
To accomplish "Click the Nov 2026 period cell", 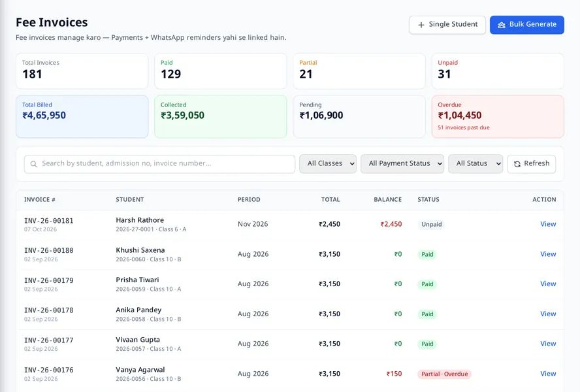I will (253, 224).
